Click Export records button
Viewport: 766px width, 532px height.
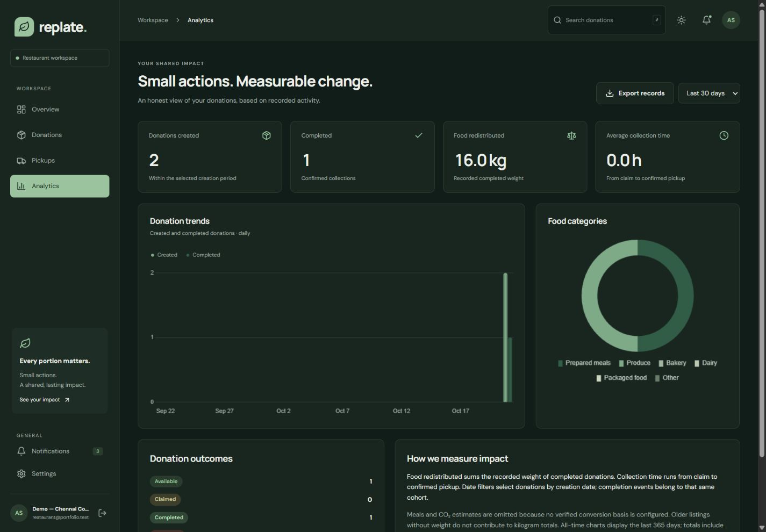(634, 93)
